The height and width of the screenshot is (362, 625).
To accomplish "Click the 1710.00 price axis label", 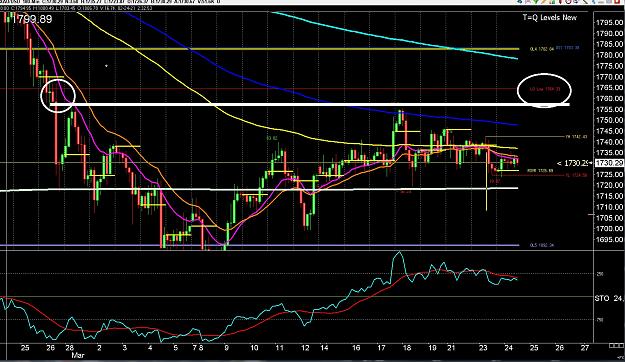I will [609, 207].
